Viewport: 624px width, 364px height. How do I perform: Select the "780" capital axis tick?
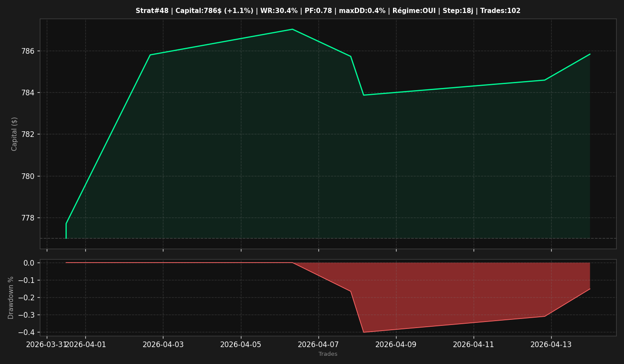pyautogui.click(x=28, y=176)
